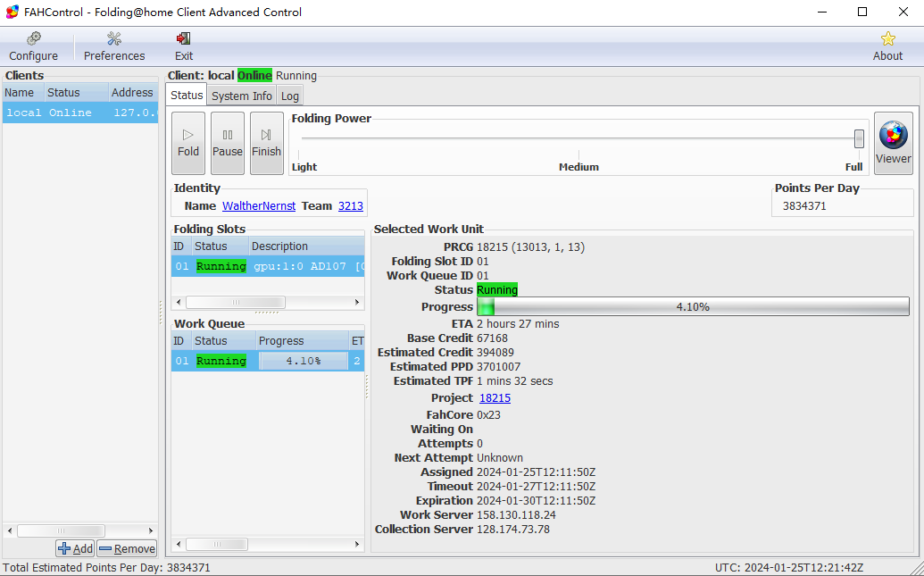This screenshot has height=576, width=924.
Task: Launch the protein Viewer
Action: [894, 143]
